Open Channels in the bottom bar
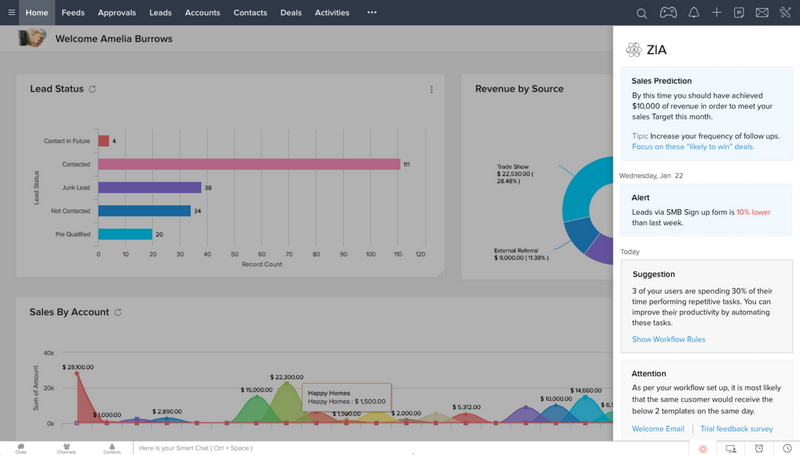 click(66, 449)
